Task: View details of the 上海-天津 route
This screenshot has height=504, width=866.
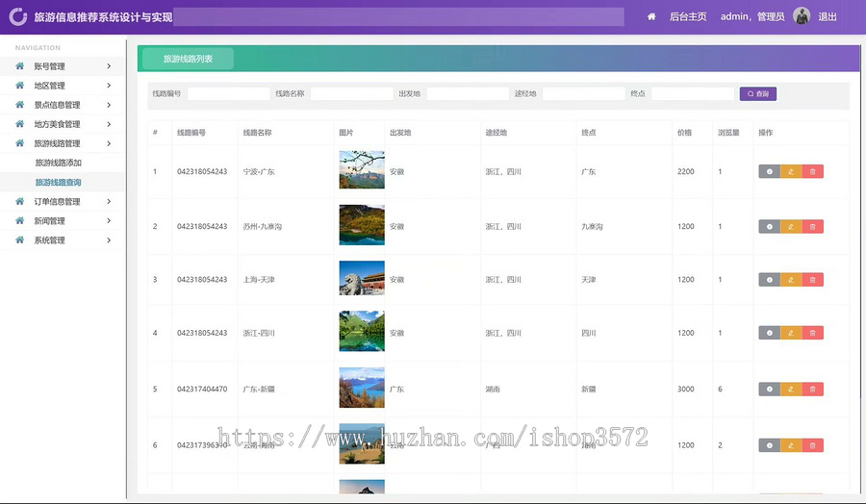Action: (x=770, y=280)
